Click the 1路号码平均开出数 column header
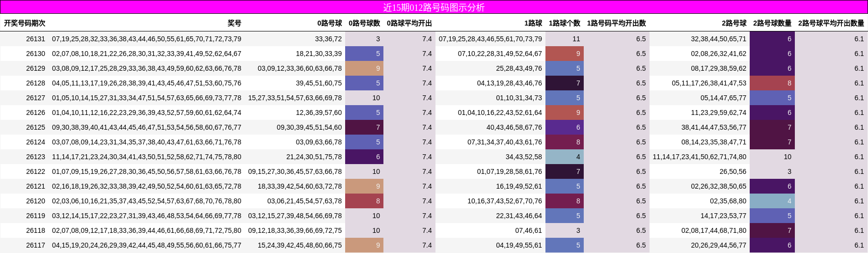Viewport: 868px width, 253px height. (x=617, y=23)
